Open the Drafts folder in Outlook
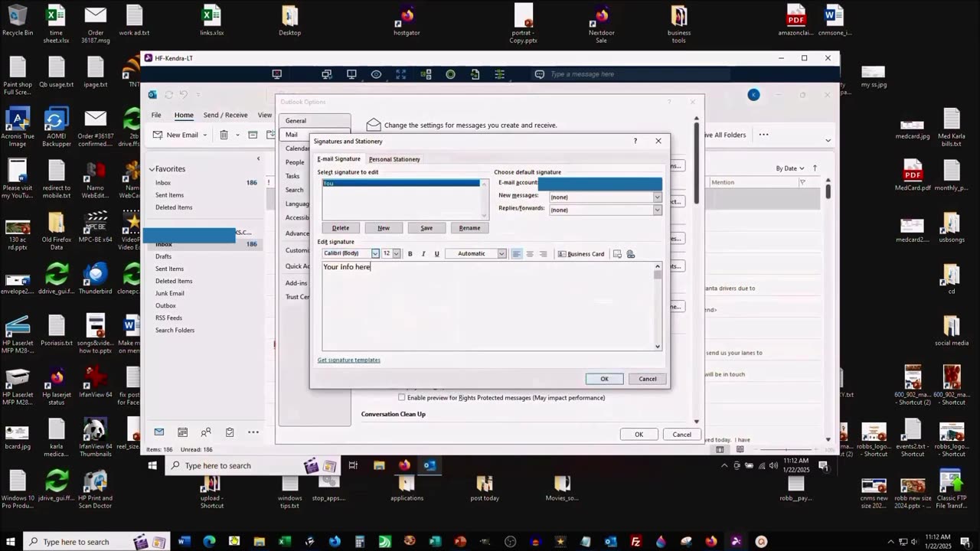Screen dimensions: 980x551 [x=163, y=256]
